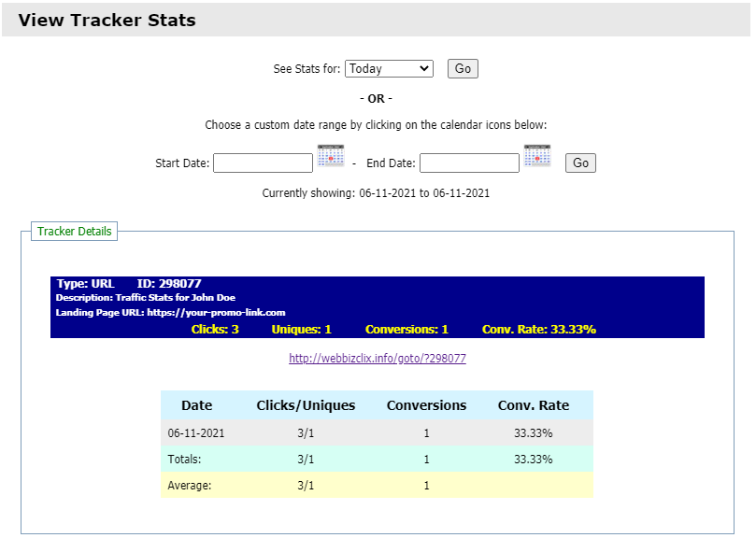Open the See Stats for dropdown
The height and width of the screenshot is (538, 756).
point(389,68)
